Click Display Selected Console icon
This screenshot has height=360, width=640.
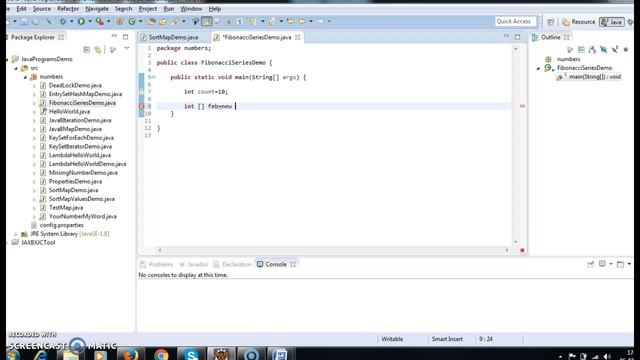pos(602,264)
